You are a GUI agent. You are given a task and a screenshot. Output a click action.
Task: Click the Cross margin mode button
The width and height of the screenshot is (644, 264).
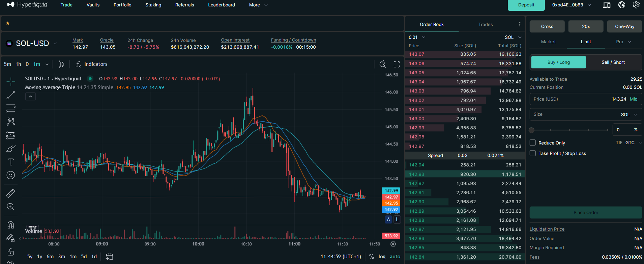tap(547, 26)
